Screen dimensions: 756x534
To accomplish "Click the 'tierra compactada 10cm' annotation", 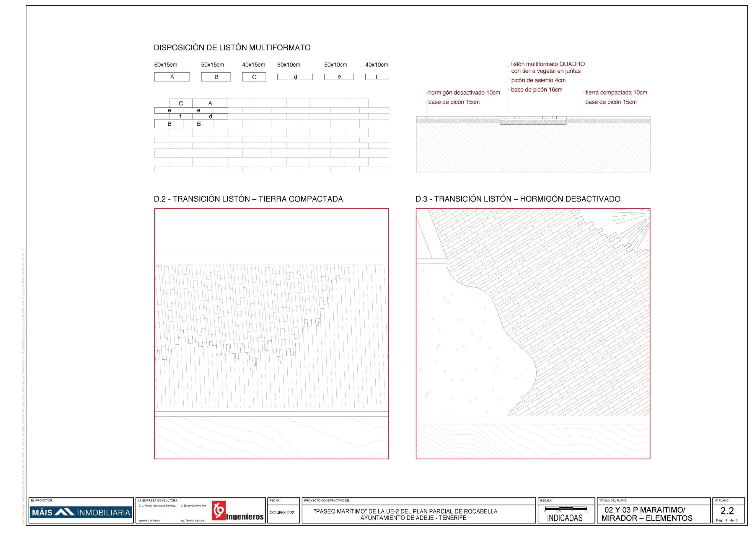I will [616, 92].
